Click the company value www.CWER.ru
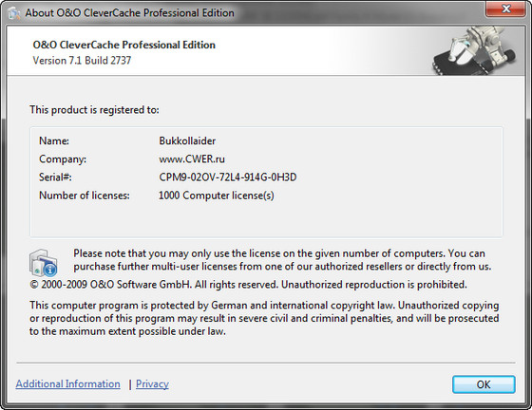Viewport: 532px width, 410px height. tap(192, 158)
